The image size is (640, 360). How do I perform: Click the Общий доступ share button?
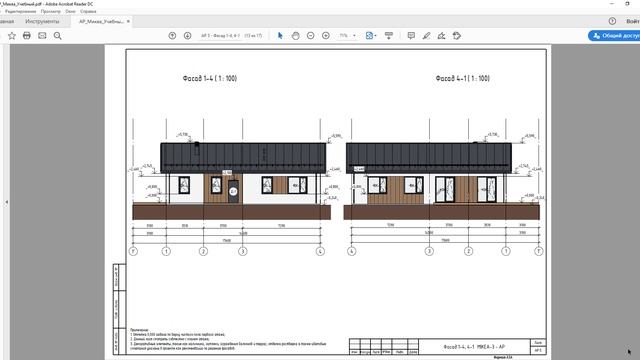615,36
